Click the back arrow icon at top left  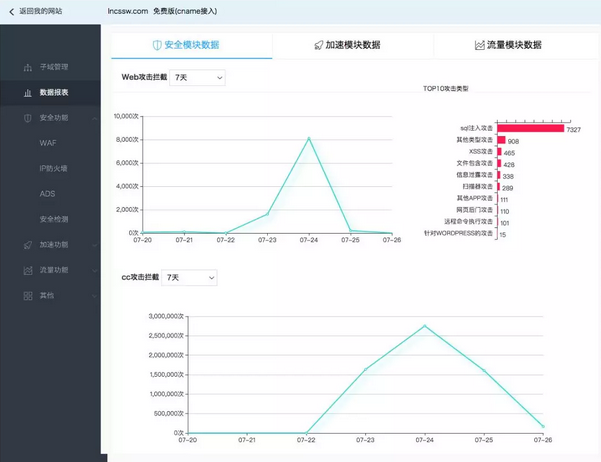11,12
